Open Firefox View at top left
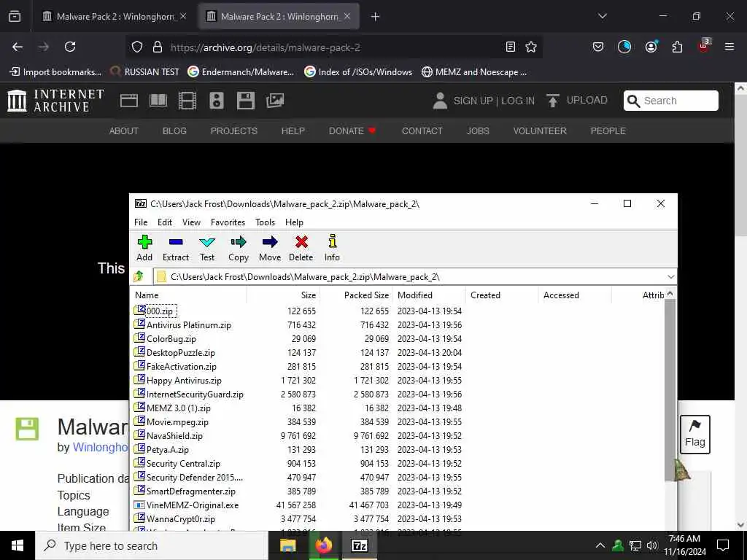747x560 pixels. coord(15,17)
